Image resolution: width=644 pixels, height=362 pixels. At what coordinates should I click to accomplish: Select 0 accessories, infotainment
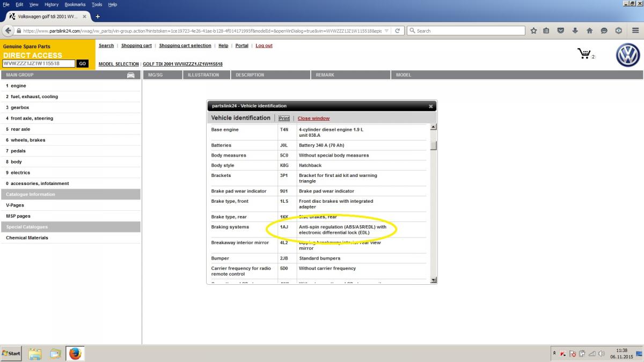pyautogui.click(x=71, y=183)
